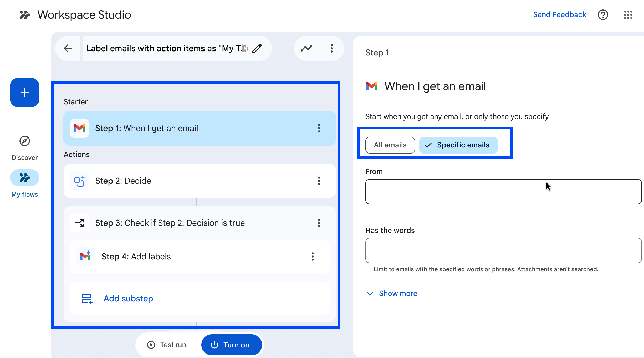644x358 pixels.
Task: Click the Workspace Studio logo icon
Action: click(25, 15)
